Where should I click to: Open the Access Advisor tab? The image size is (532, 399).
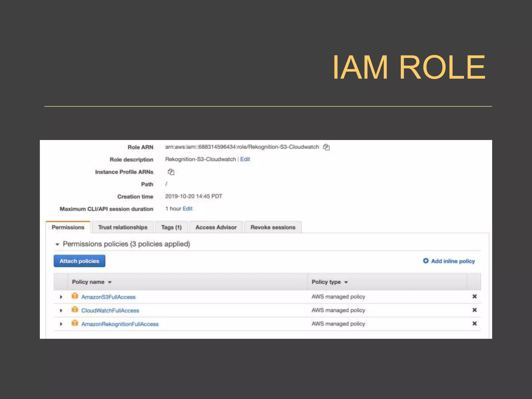click(216, 227)
